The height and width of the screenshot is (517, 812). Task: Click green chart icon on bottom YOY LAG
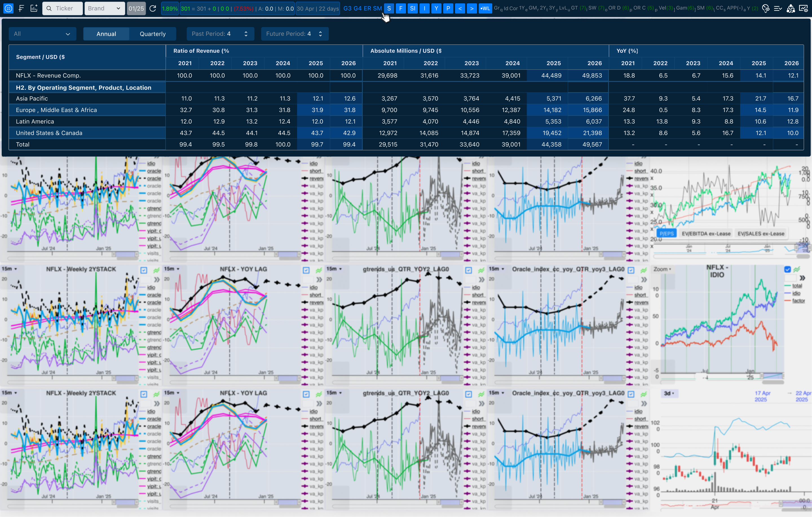(319, 394)
